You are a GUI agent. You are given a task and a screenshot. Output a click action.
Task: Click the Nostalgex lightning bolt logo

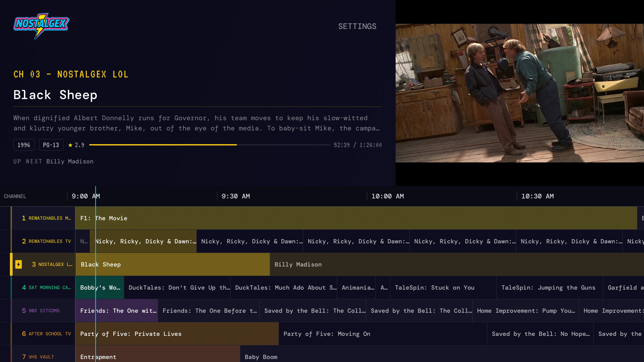[x=41, y=26]
